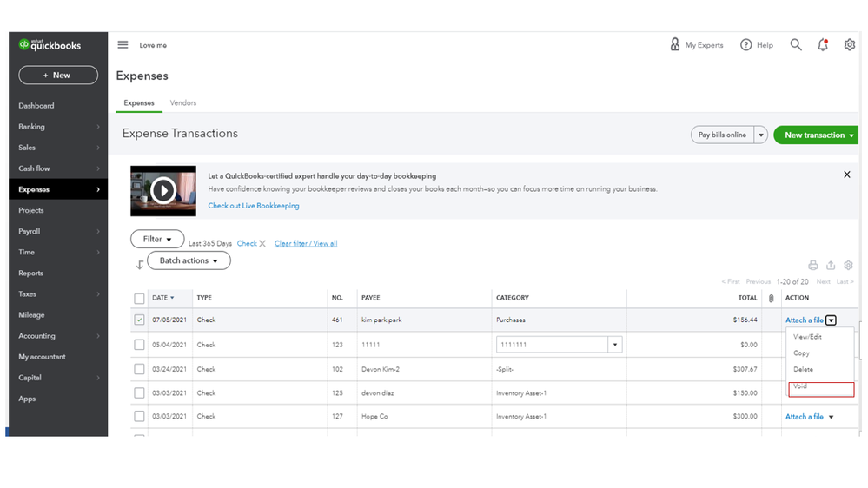Select all transactions checkbox
The height and width of the screenshot is (488, 868).
click(x=139, y=299)
